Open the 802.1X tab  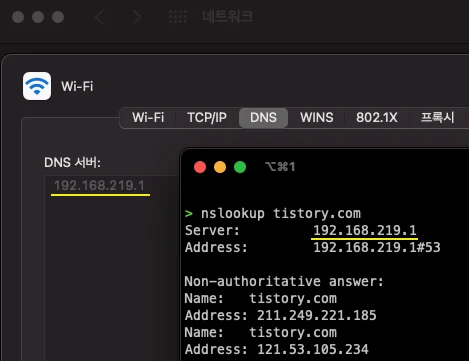click(377, 117)
